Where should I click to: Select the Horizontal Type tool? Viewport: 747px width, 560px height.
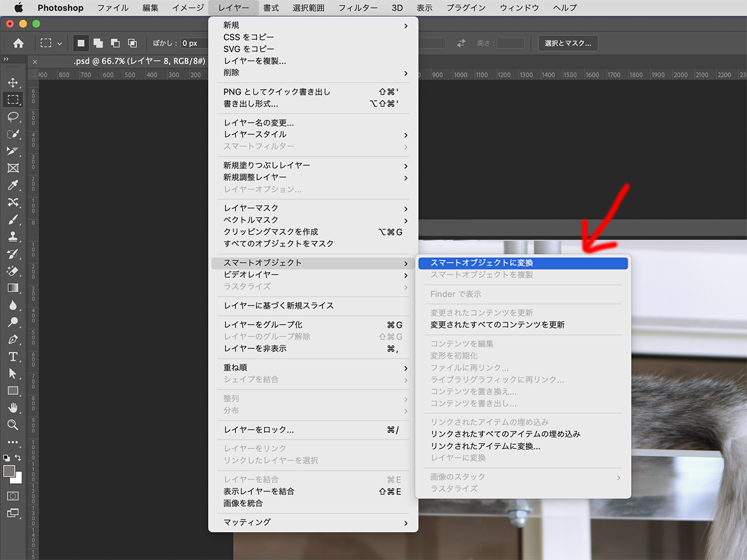[x=12, y=357]
